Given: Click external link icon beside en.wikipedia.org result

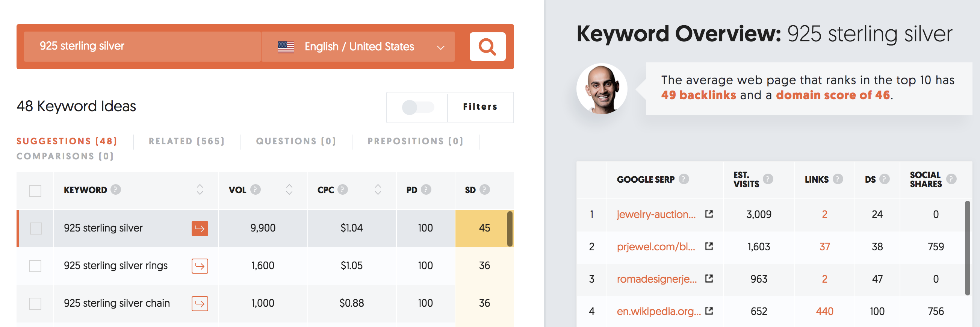Looking at the screenshot, I should click(x=709, y=310).
